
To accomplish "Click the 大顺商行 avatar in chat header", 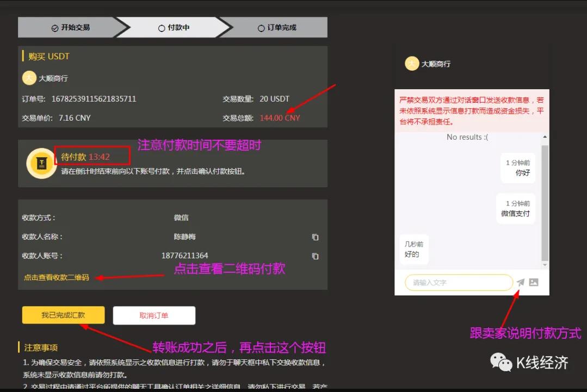I will pyautogui.click(x=412, y=64).
